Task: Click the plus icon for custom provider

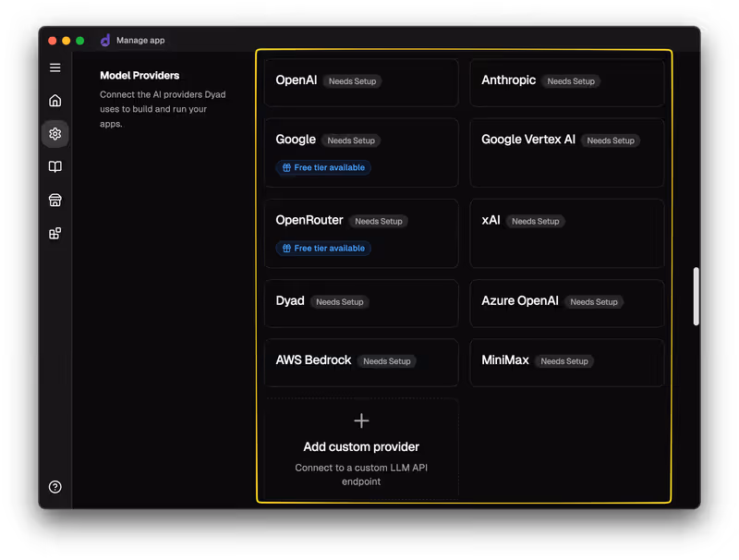Action: click(x=361, y=421)
